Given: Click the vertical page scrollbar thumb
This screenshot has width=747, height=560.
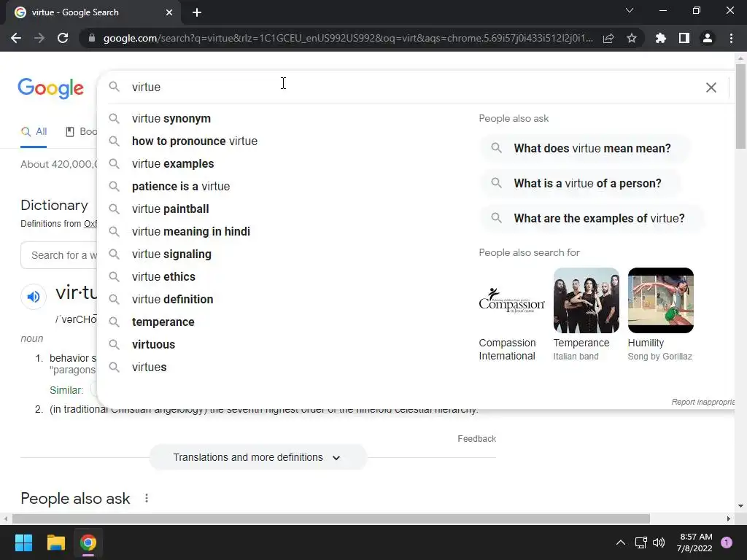Looking at the screenshot, I should point(740,106).
